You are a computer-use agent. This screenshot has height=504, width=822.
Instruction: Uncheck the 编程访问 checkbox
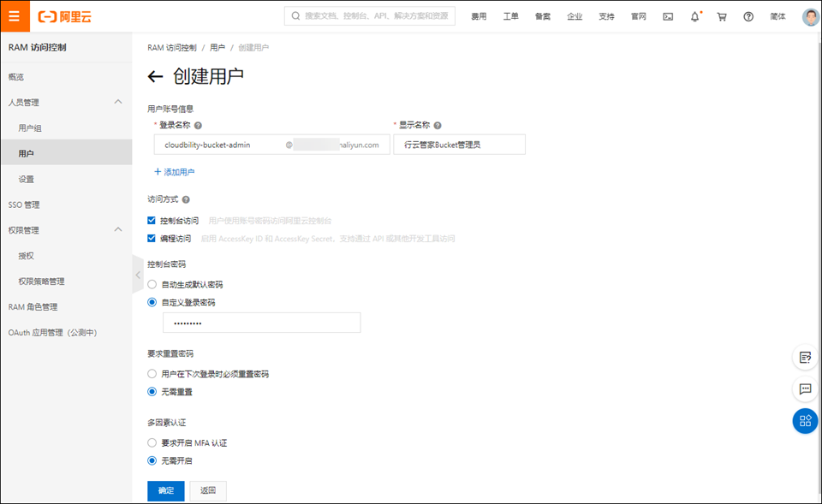tap(152, 239)
